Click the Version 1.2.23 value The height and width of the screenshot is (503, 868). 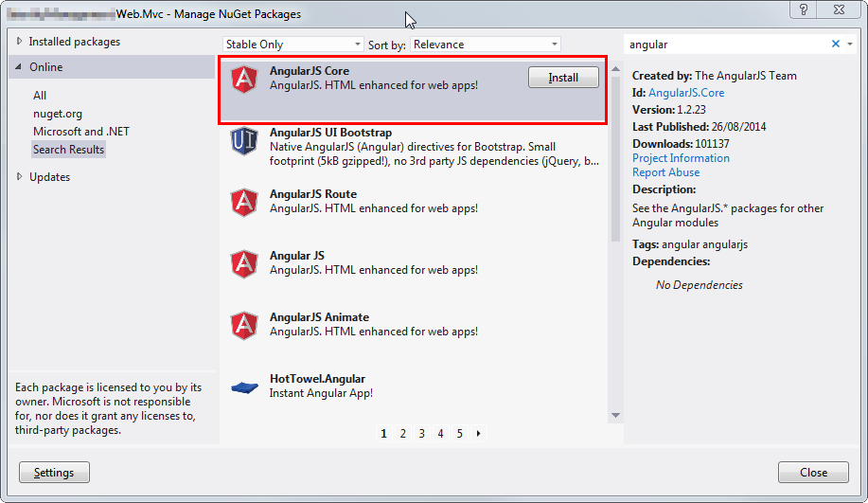691,110
